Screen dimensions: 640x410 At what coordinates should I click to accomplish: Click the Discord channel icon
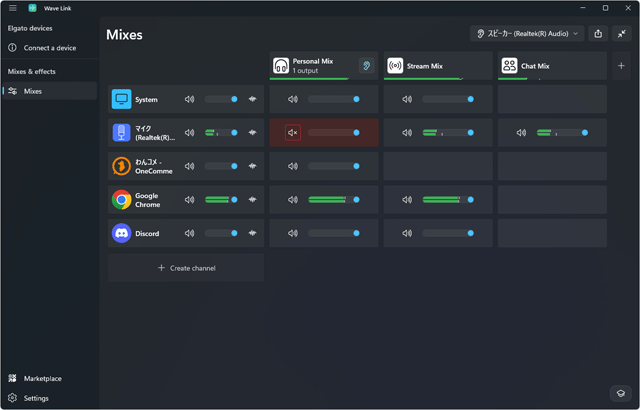121,233
